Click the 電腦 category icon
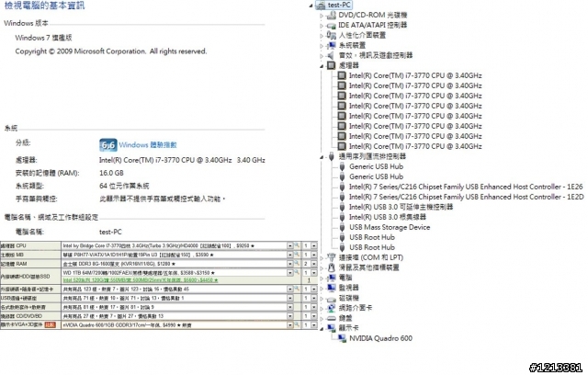Screen dimensions: 588x375 [331, 278]
